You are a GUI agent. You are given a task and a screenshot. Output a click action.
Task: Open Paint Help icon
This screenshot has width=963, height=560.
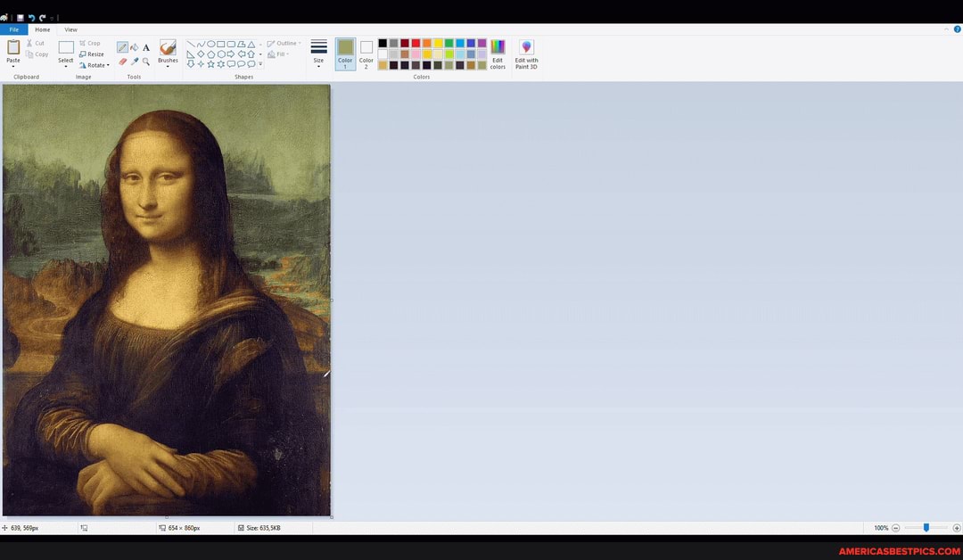[957, 29]
